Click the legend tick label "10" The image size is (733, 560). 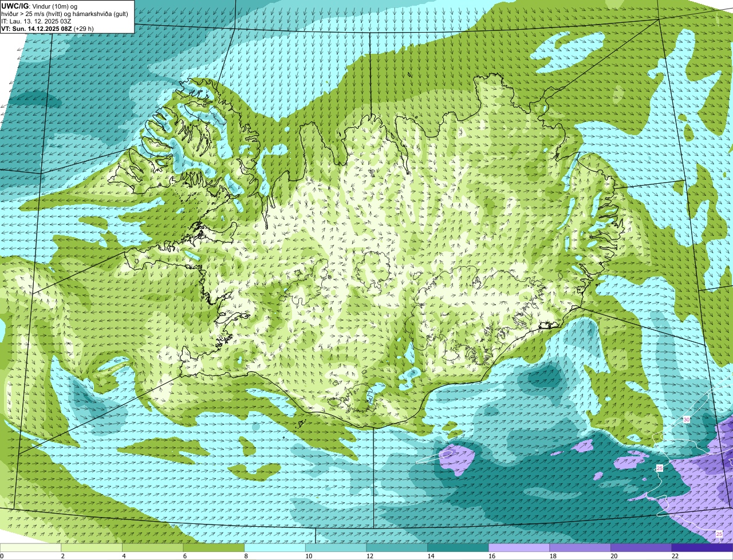[309, 556]
